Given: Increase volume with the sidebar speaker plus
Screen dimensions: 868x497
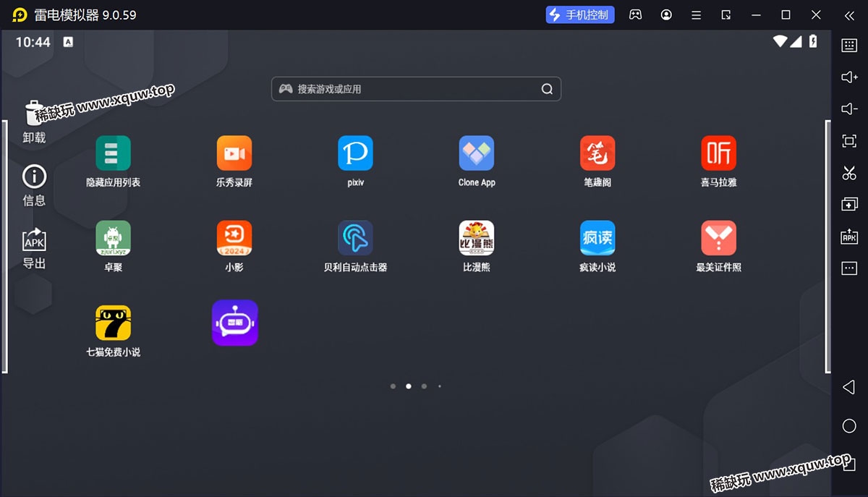Looking at the screenshot, I should point(849,77).
